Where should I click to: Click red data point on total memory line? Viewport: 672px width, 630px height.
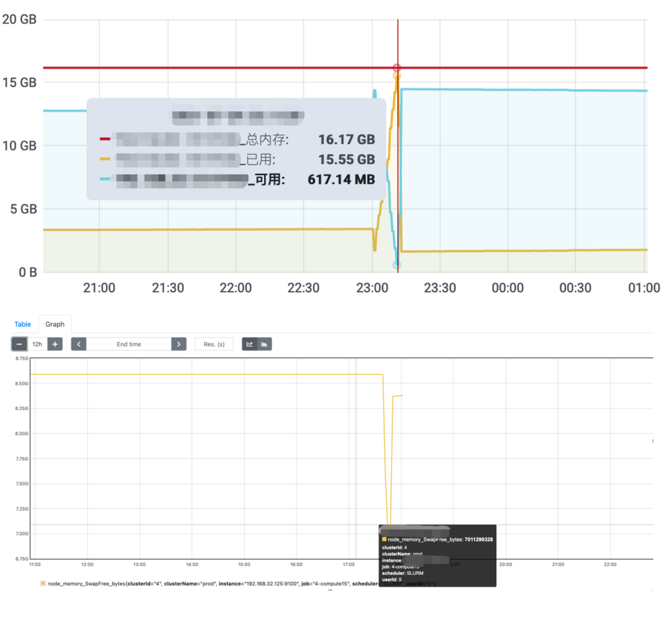[x=396, y=68]
